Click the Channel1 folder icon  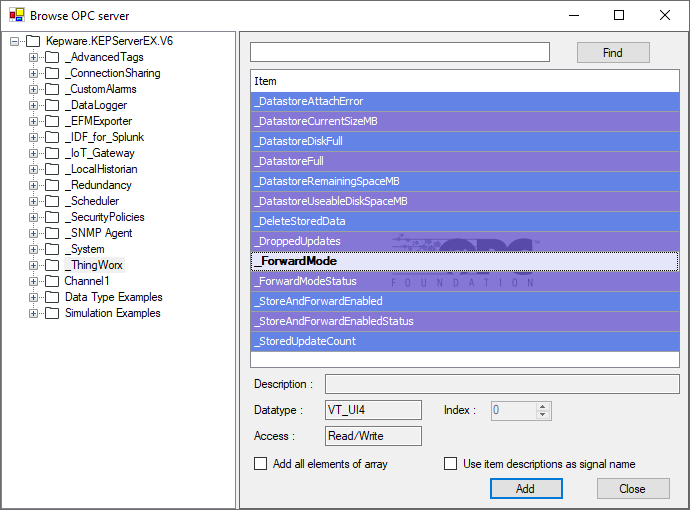52,281
